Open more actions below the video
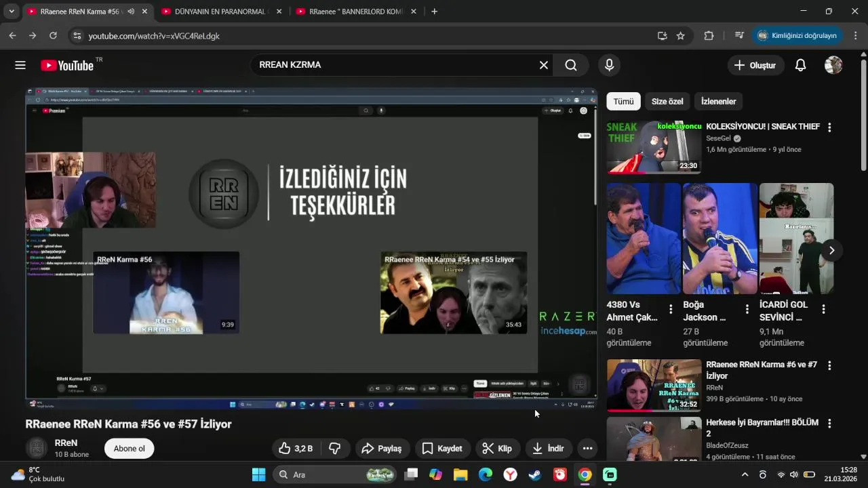868x488 pixels. click(587, 448)
